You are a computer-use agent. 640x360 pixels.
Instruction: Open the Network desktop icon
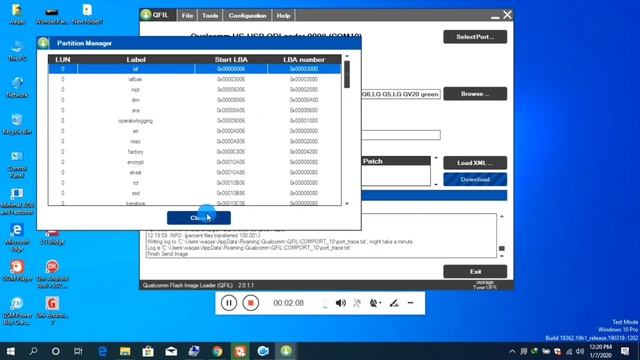(17, 87)
